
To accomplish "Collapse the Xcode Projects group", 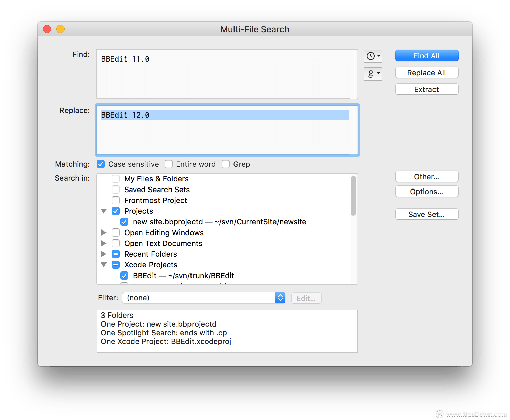I will coord(104,265).
